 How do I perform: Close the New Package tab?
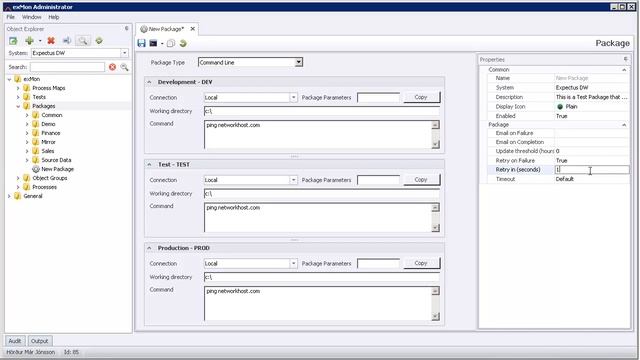click(x=193, y=29)
